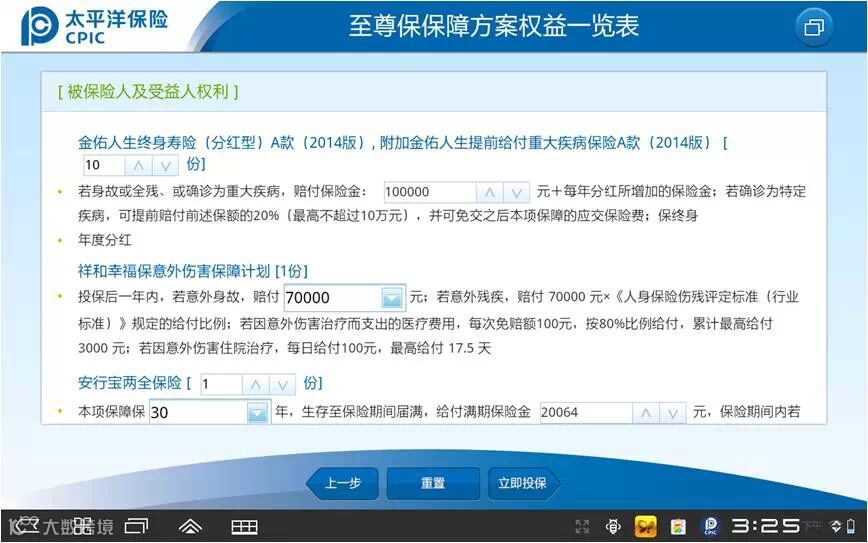Click the 金佑人生 份数 field showing 10
This screenshot has width=868, height=543.
coord(104,165)
